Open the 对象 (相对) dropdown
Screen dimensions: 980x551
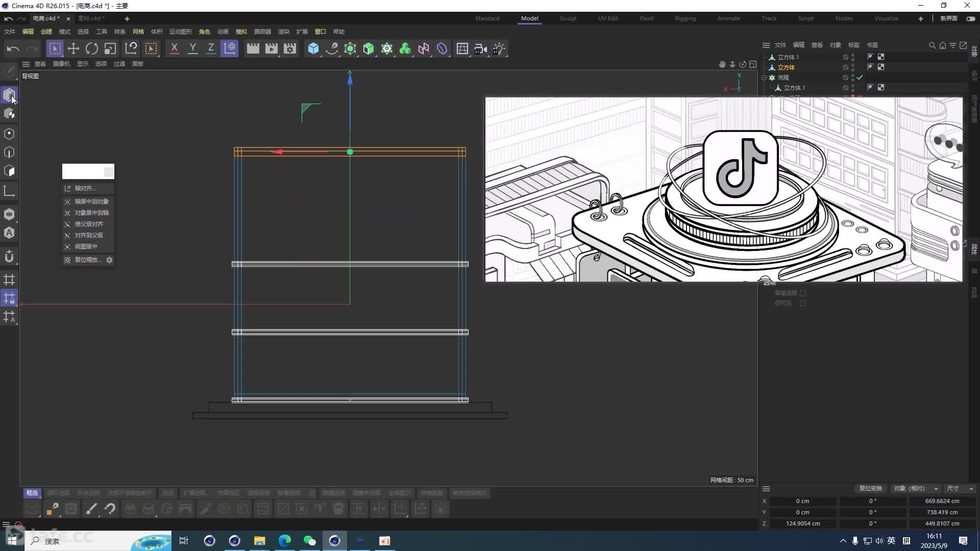916,488
